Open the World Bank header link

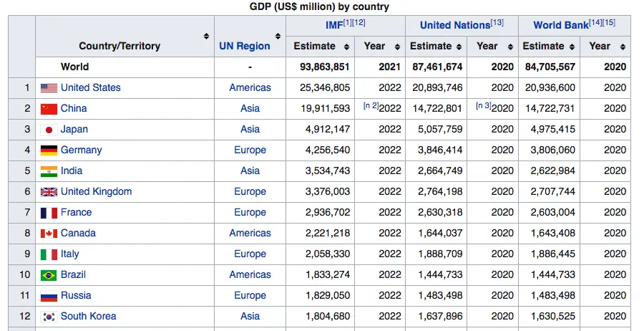[561, 25]
